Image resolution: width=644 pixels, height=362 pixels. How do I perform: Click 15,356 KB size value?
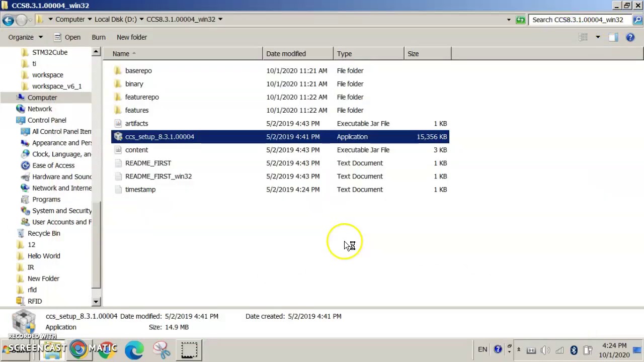coord(432,137)
